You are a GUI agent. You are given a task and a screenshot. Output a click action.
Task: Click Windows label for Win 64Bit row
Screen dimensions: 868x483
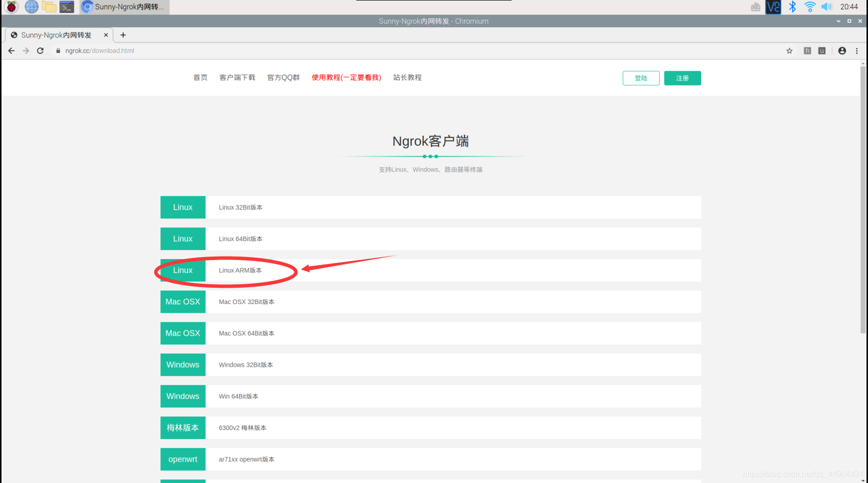pos(183,396)
